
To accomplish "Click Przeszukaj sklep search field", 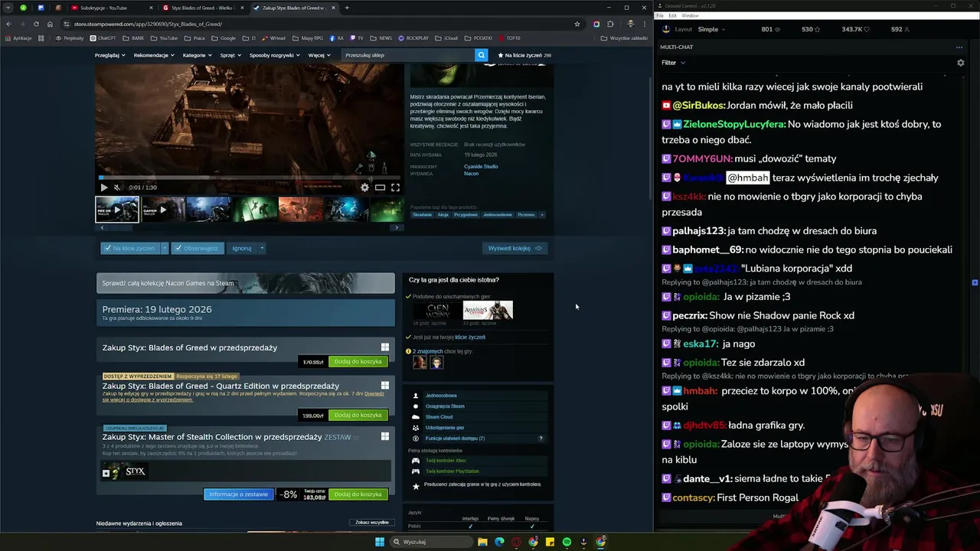I will click(x=408, y=55).
